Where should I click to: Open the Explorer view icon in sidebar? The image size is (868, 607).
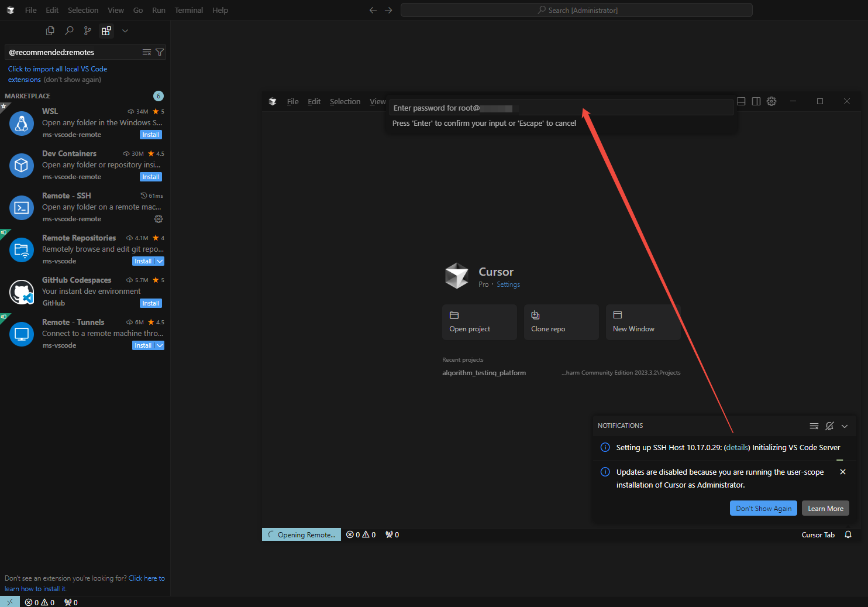[x=50, y=30]
